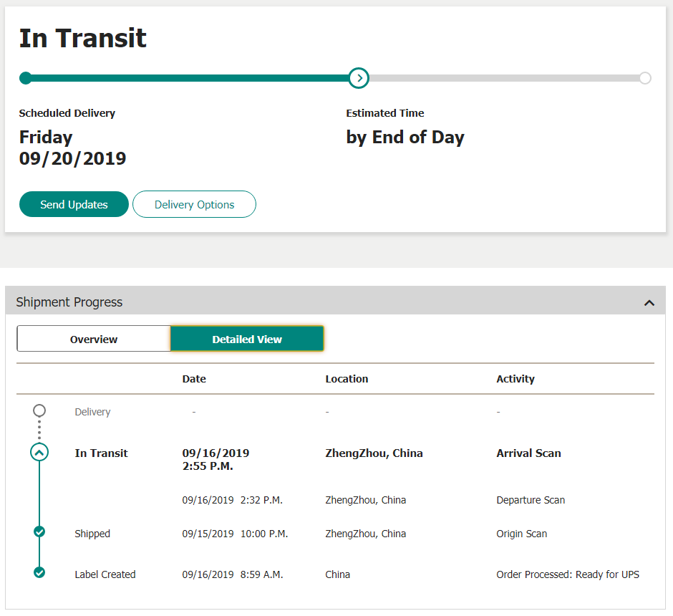Click the gray unfilled progress track

(x=501, y=78)
